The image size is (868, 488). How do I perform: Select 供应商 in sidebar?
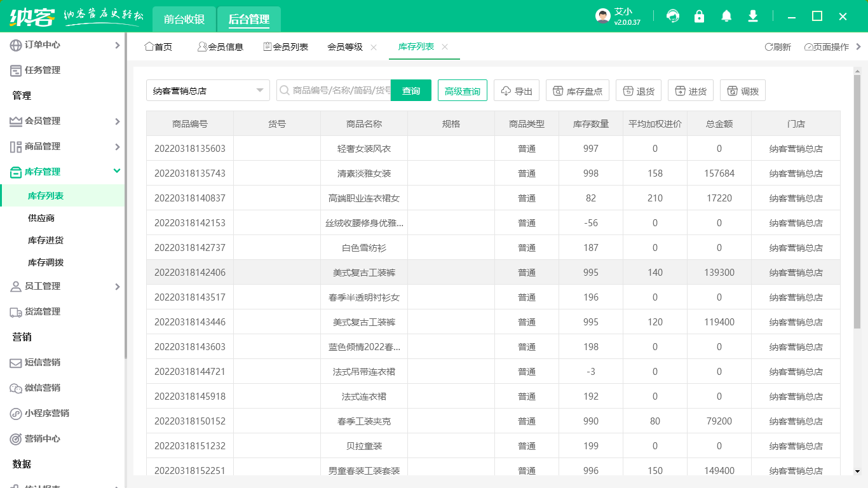[x=41, y=218]
